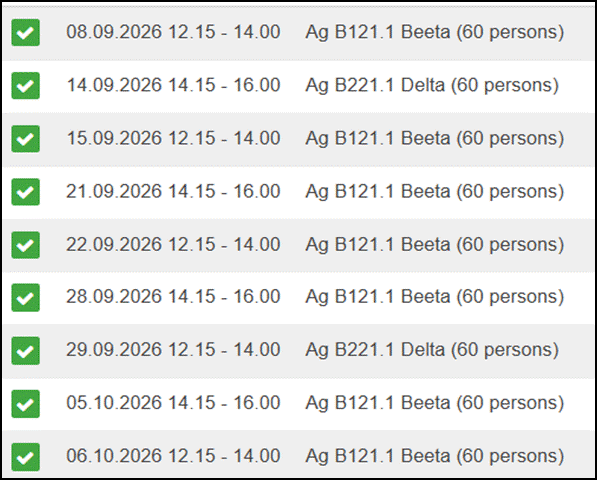Uncheck the 29.09.2026 session checkbox
This screenshot has width=597, height=480.
(x=26, y=351)
